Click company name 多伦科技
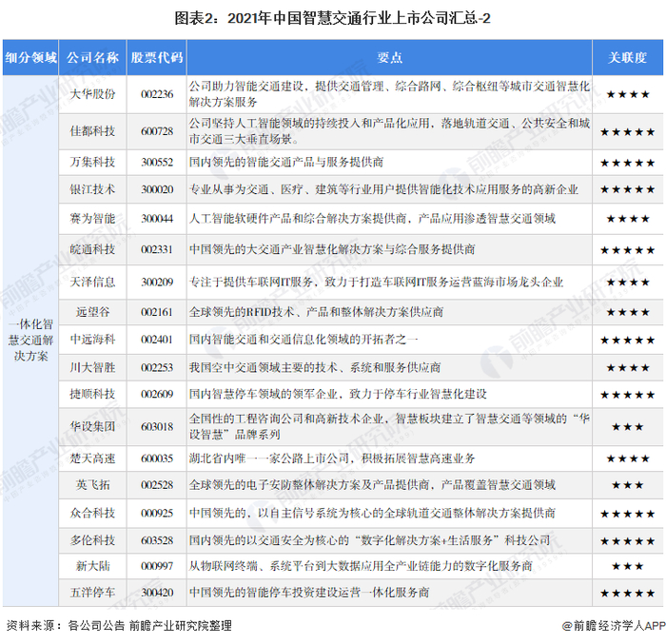This screenshot has height=644, width=666. [x=92, y=540]
